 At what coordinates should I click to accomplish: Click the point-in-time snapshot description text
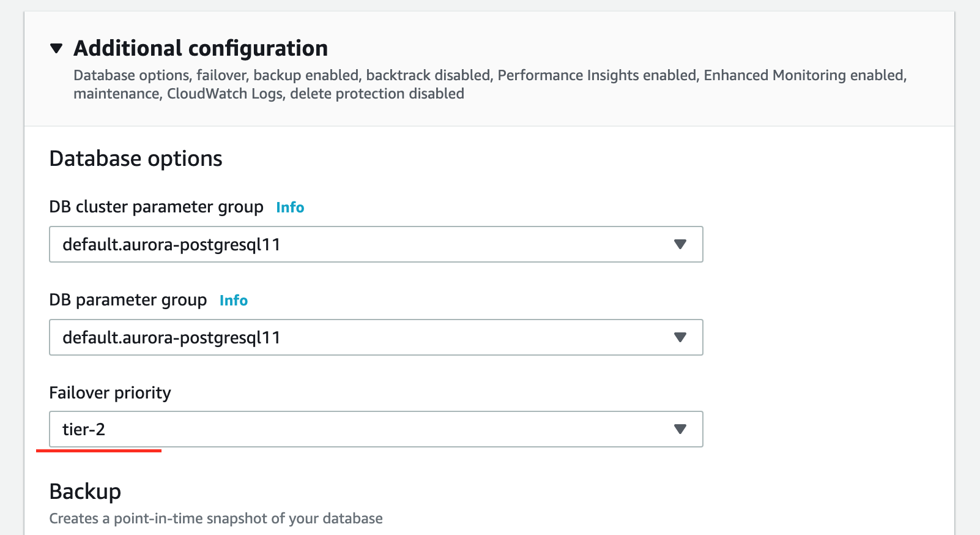pos(216,518)
